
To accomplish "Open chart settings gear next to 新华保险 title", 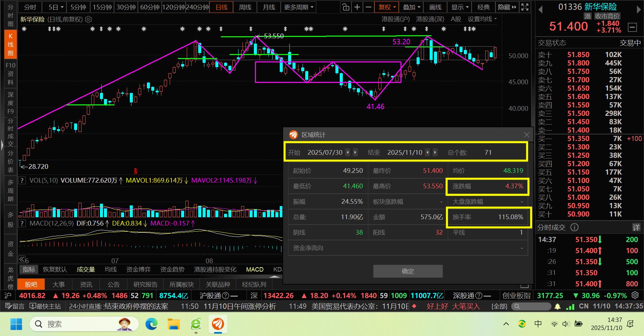I will pos(89,19).
